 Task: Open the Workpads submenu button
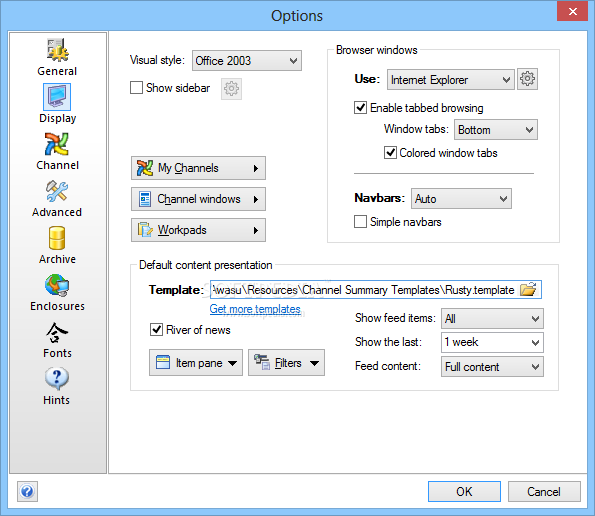pos(198,230)
